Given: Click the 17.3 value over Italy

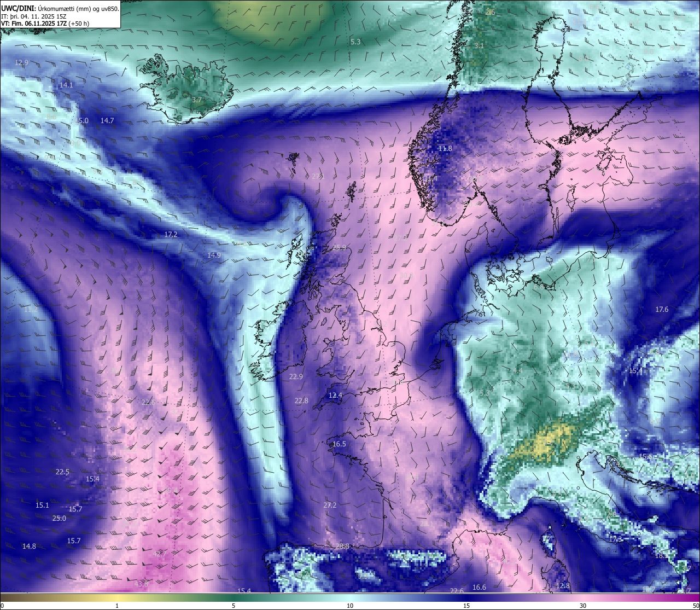Looking at the screenshot, I should pos(615,539).
